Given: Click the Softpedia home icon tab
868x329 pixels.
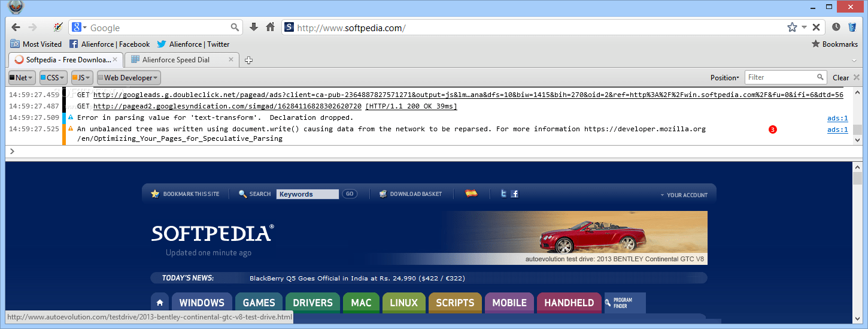Looking at the screenshot, I should point(160,303).
